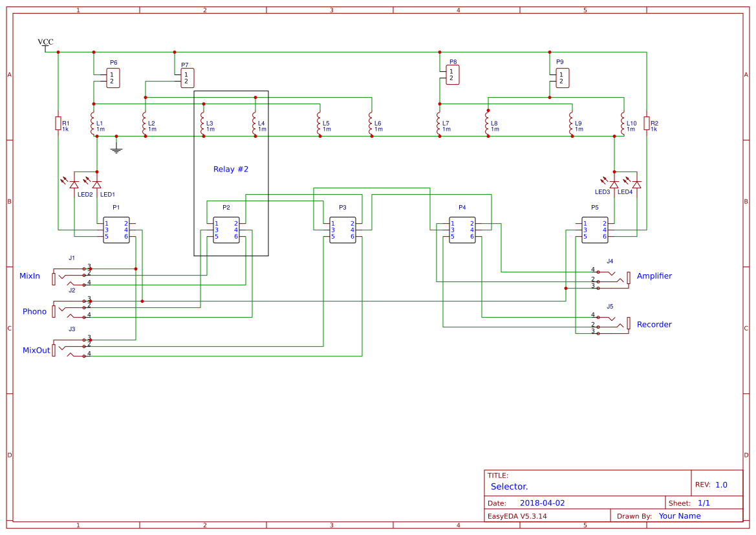Select the Relay #2 text label

(x=231, y=169)
